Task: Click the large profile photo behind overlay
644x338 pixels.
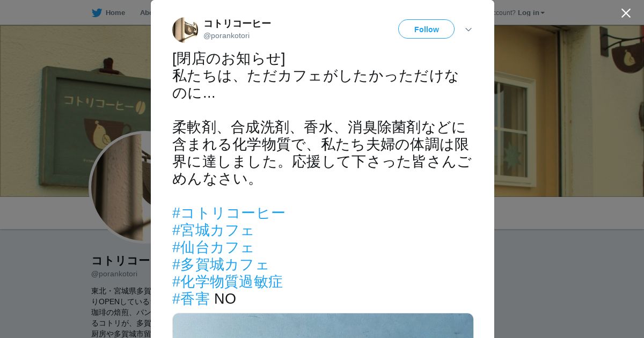Action: [121, 187]
